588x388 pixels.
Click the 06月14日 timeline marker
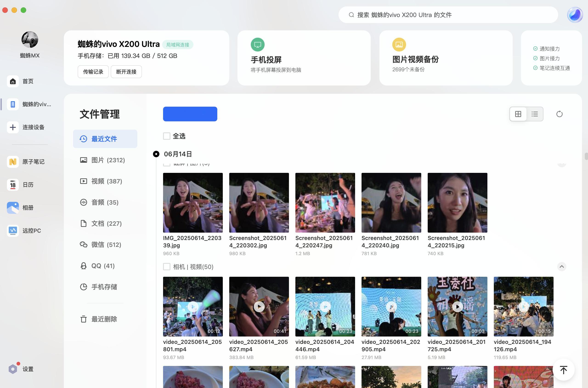pos(156,154)
